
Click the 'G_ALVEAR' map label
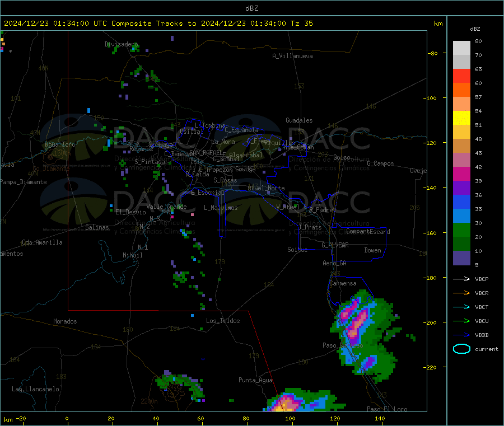click(x=335, y=245)
